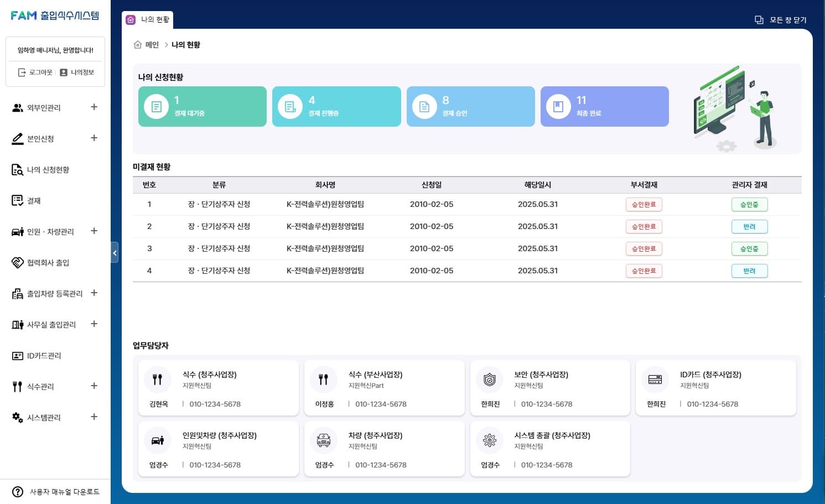The height and width of the screenshot is (504, 825).
Task: Download the 사용자 매뉴얼 link text
Action: 65,492
